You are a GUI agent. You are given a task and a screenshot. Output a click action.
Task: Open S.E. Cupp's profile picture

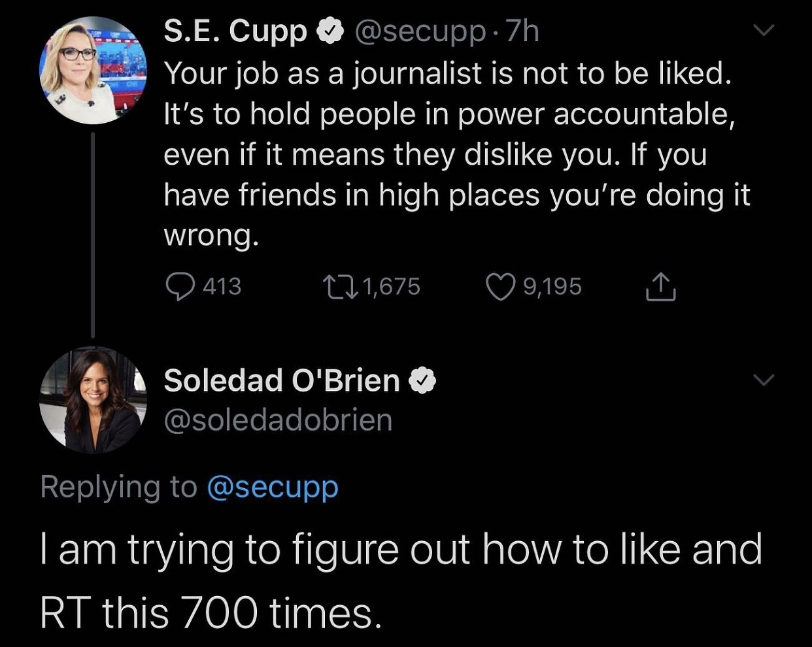(93, 71)
